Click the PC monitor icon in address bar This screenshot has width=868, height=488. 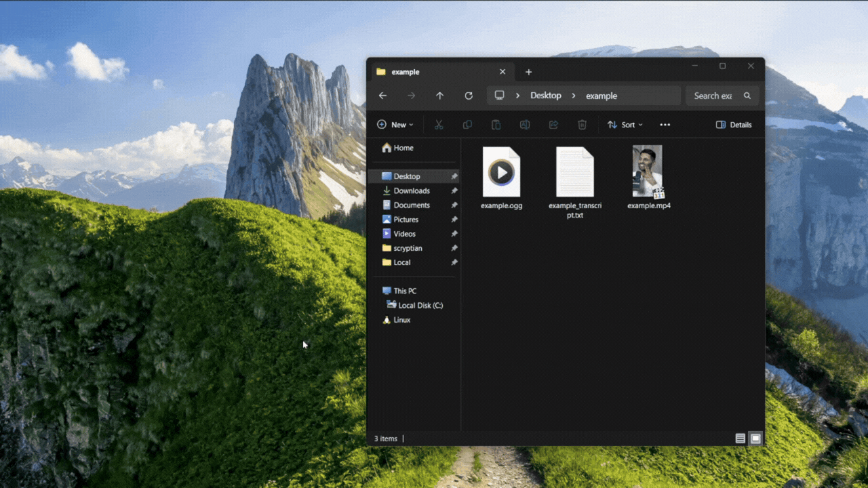(500, 96)
